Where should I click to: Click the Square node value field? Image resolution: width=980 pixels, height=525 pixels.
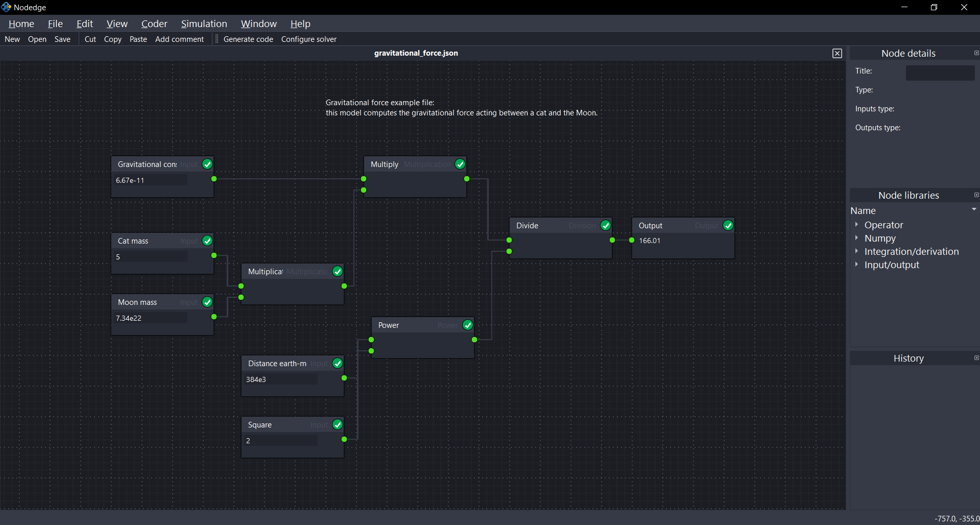coord(281,441)
